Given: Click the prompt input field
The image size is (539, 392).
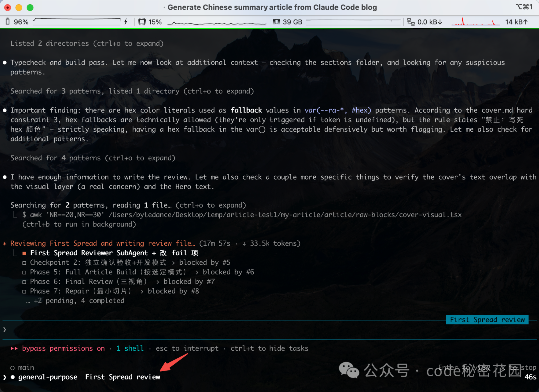Looking at the screenshot, I should (269, 330).
